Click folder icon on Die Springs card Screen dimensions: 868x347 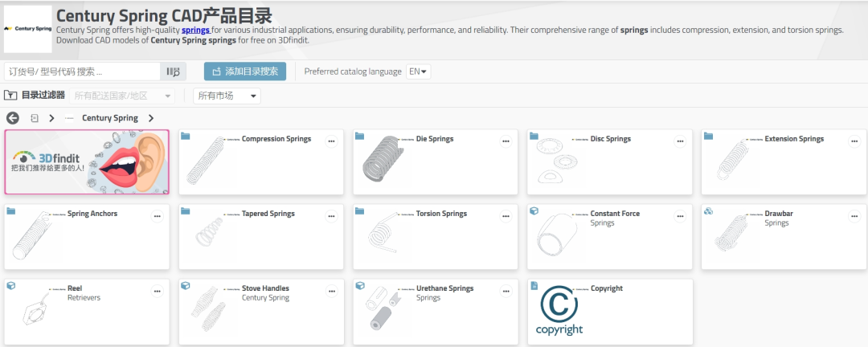point(360,136)
